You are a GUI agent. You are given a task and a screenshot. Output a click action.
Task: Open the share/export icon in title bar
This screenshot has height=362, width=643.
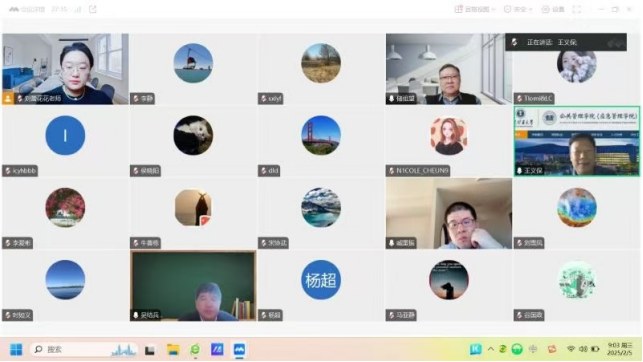[x=93, y=9]
